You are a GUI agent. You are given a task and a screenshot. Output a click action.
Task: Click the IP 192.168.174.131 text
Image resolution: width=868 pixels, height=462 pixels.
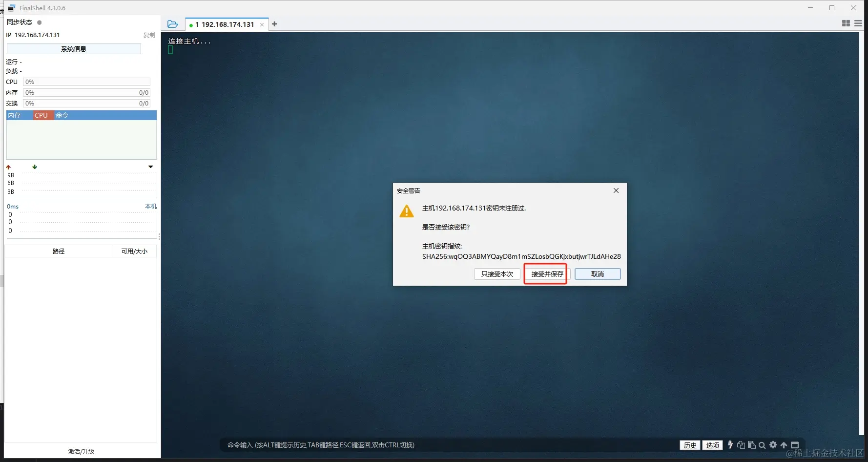coord(33,35)
